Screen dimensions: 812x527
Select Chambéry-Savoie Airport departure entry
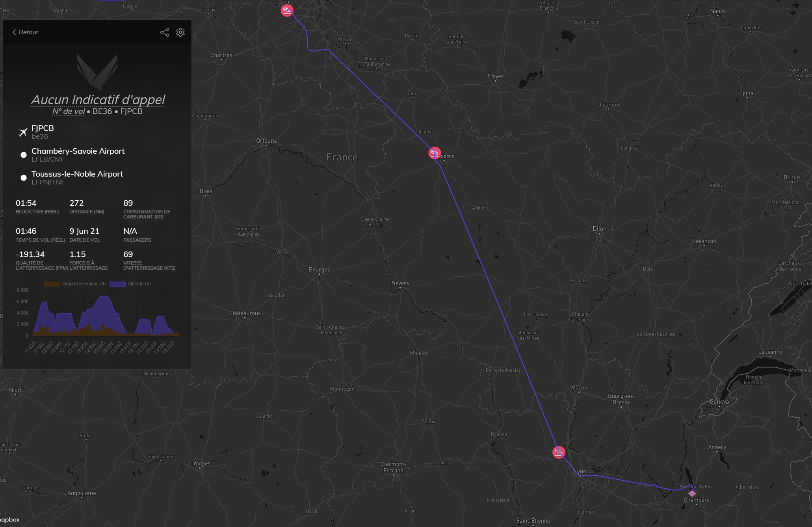(78, 151)
